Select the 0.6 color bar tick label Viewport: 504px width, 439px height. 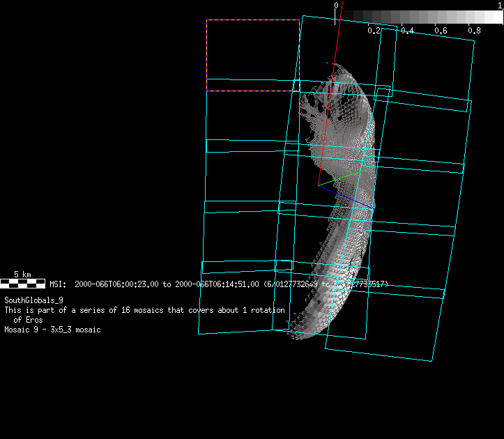click(441, 31)
